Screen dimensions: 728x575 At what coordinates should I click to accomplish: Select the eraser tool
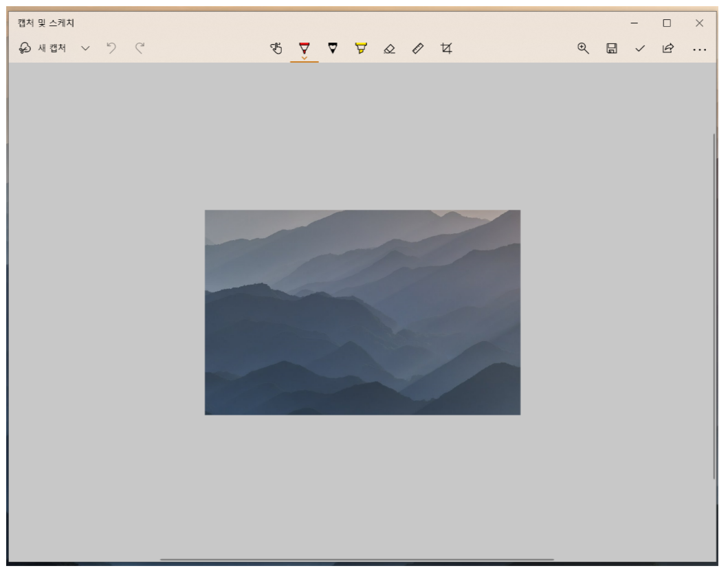(x=390, y=48)
